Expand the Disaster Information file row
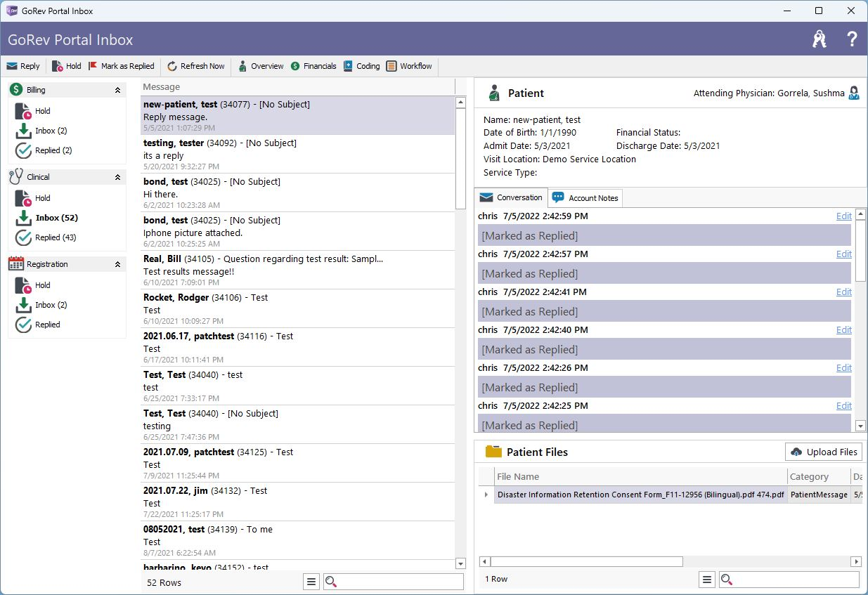 (x=486, y=495)
